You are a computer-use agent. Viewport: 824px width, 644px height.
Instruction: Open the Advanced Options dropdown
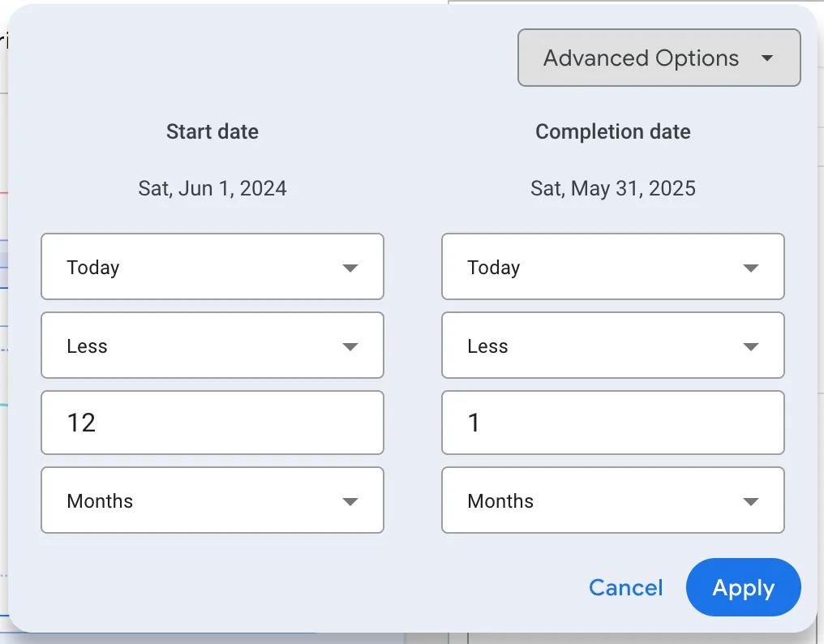click(658, 58)
